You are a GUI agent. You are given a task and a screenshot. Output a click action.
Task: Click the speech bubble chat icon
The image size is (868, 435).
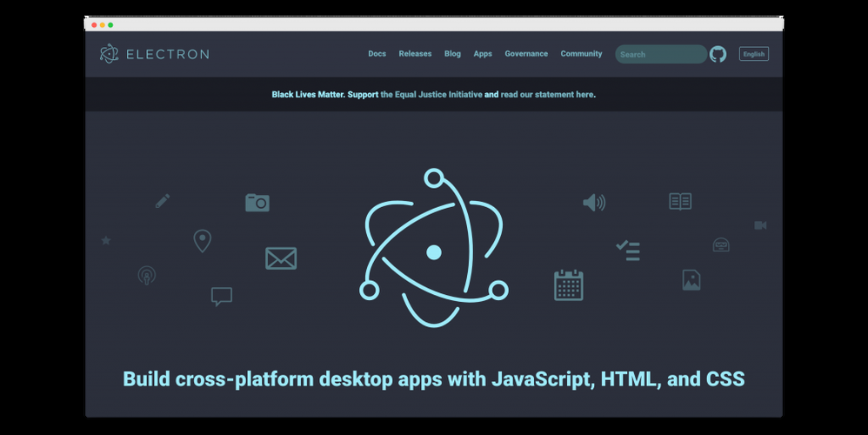coord(222,297)
